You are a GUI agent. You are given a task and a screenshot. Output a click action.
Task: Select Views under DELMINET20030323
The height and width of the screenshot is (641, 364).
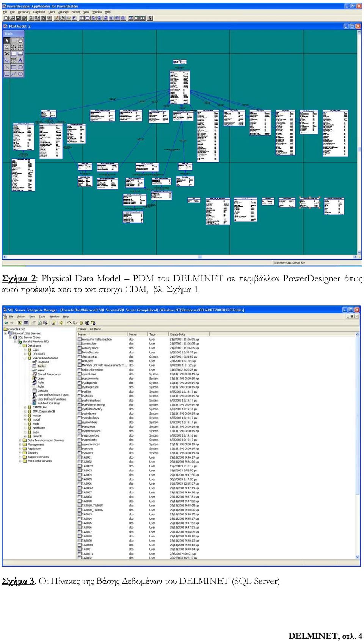coord(41,370)
